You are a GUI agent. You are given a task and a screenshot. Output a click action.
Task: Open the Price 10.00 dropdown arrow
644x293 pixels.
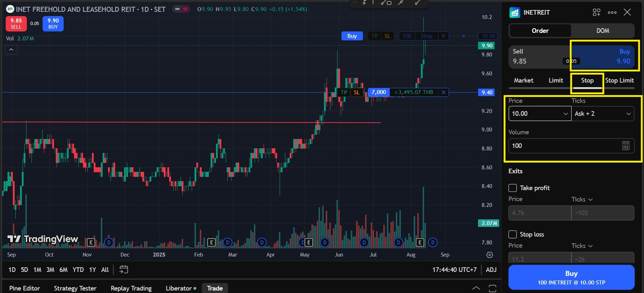tap(565, 114)
